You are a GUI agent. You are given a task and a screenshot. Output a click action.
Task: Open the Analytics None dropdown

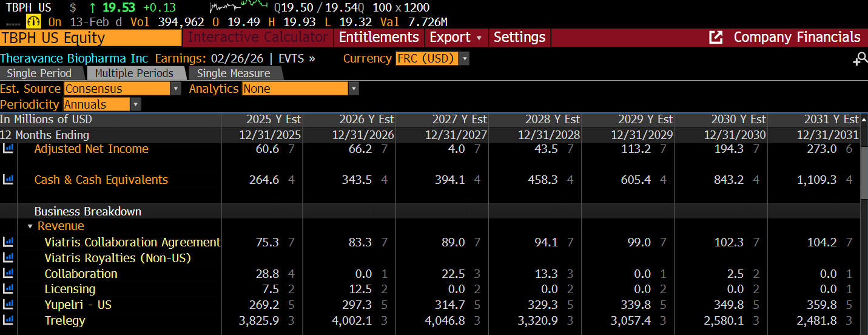300,89
